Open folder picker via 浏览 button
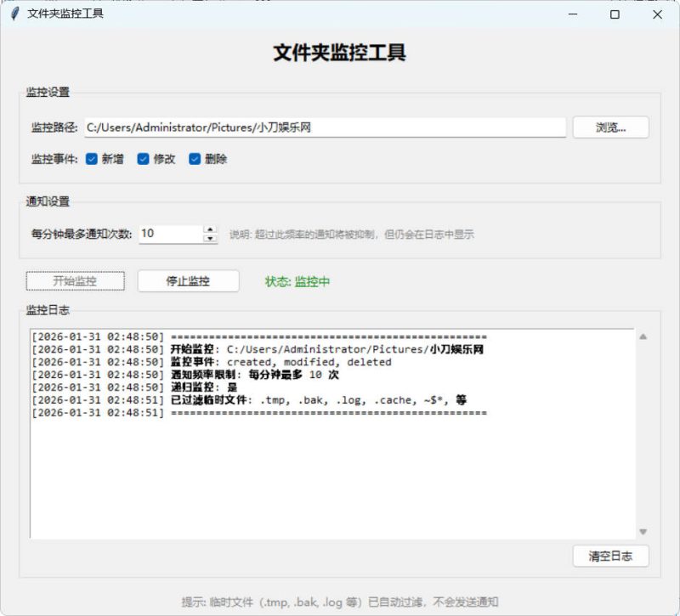680x616 pixels. pyautogui.click(x=611, y=126)
